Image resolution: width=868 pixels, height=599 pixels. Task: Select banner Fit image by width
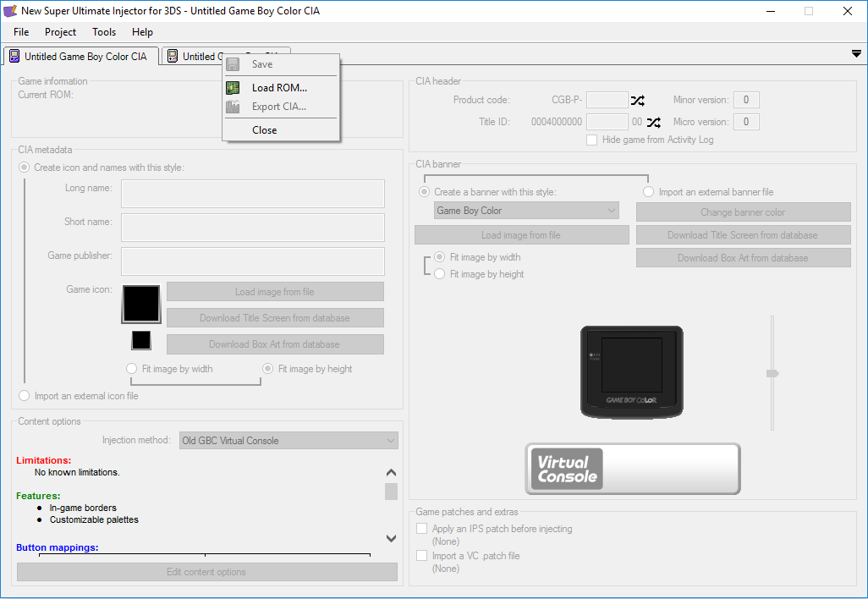point(440,257)
